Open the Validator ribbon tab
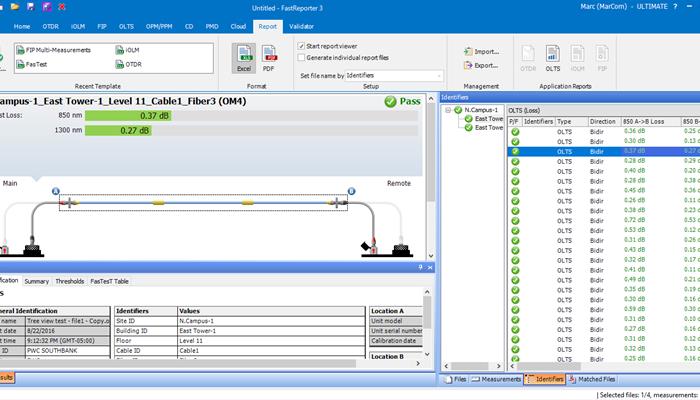The height and width of the screenshot is (400, 700). pyautogui.click(x=301, y=26)
